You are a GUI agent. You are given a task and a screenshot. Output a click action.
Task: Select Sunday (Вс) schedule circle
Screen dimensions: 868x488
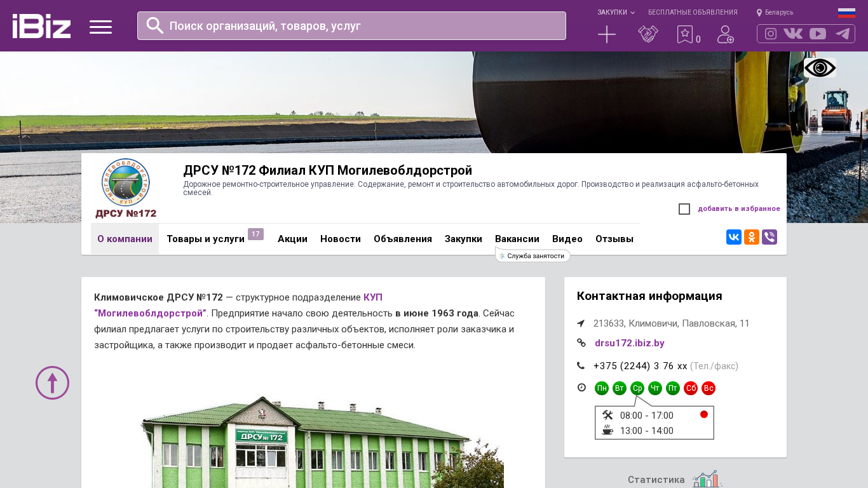click(709, 388)
